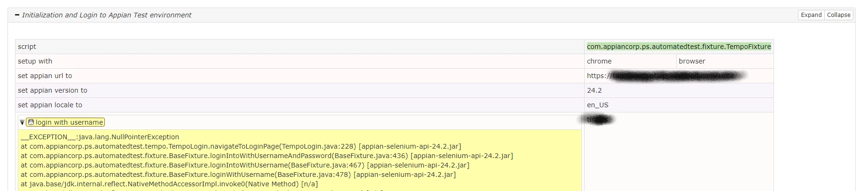Click the Expand button

tap(811, 15)
